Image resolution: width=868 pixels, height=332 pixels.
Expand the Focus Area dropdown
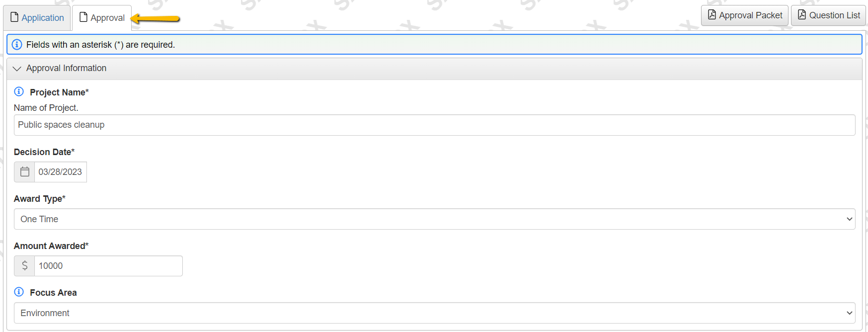click(434, 313)
